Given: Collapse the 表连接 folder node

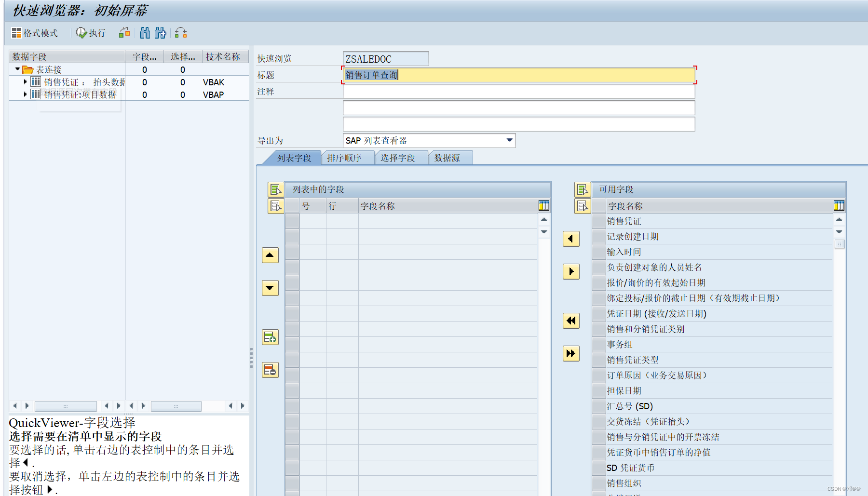Looking at the screenshot, I should coord(18,69).
